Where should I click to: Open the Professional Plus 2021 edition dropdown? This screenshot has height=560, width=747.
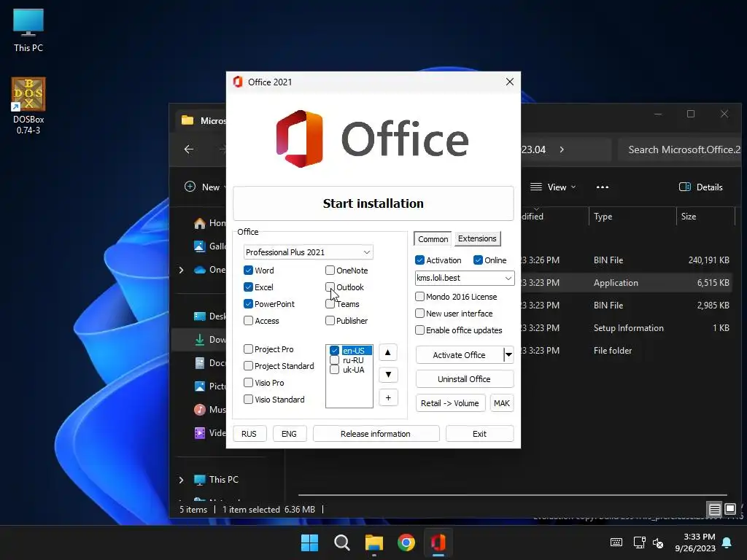point(309,252)
